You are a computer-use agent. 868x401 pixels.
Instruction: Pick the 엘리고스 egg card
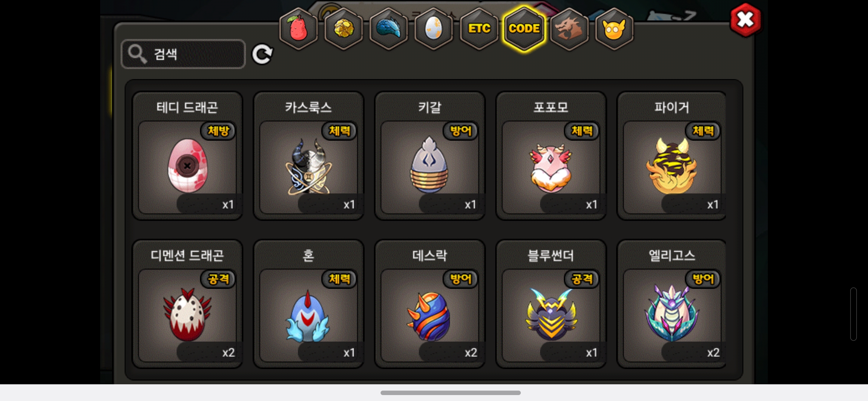672,304
